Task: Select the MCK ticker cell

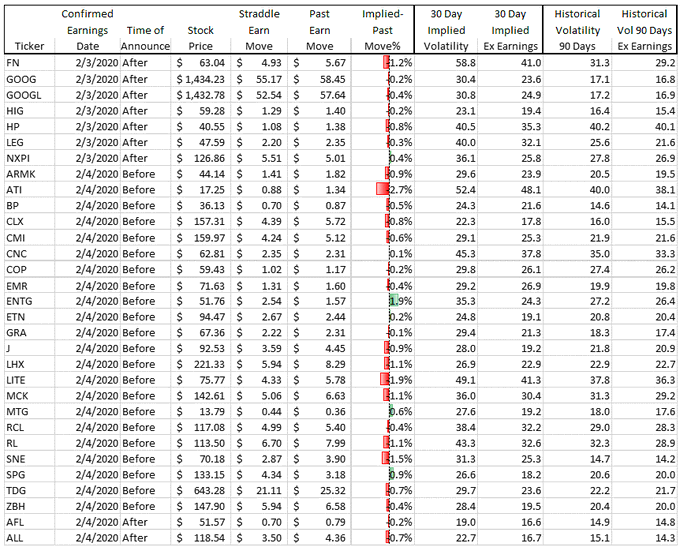Action: (x=29, y=396)
